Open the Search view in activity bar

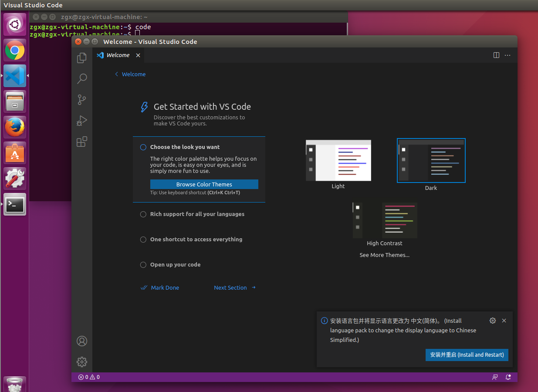tap(82, 78)
